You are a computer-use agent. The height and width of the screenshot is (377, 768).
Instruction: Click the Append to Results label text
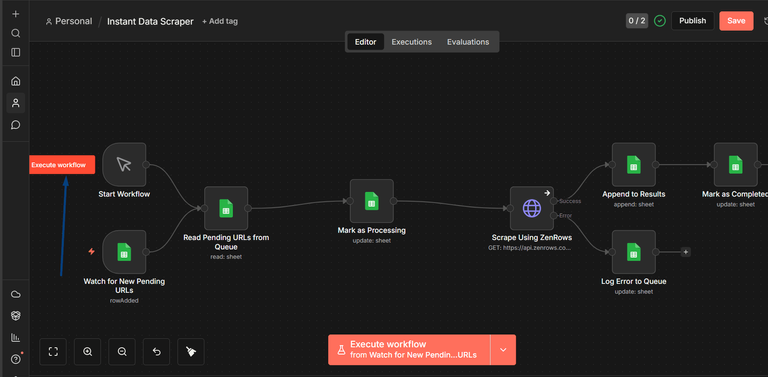coord(634,194)
